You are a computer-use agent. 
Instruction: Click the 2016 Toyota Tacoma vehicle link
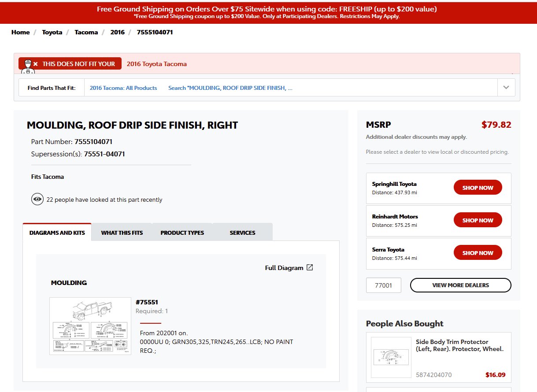[157, 64]
